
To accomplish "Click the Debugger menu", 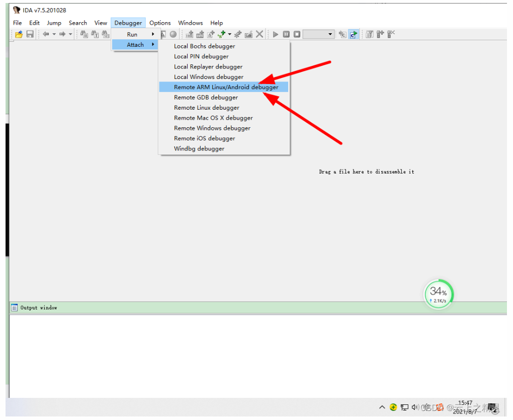I will click(128, 23).
